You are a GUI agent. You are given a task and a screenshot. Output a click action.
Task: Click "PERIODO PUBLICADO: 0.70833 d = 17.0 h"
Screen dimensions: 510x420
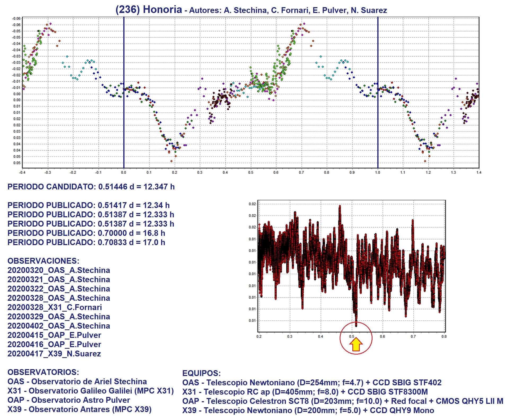[86, 242]
